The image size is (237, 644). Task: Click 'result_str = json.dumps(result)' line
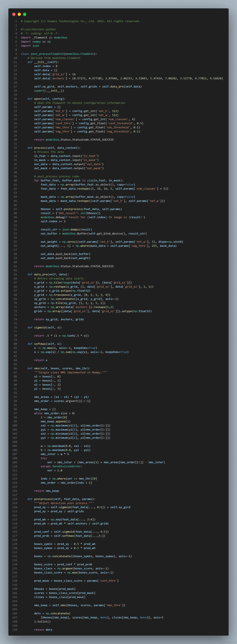tap(66, 229)
